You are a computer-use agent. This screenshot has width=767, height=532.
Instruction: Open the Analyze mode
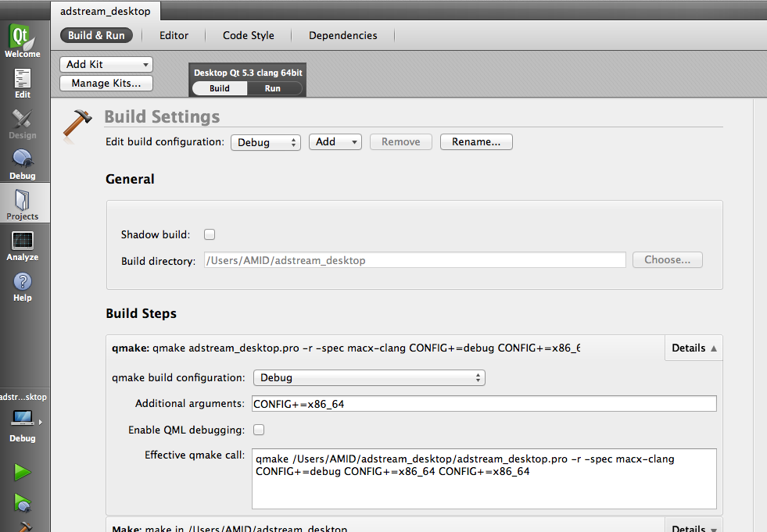point(23,245)
